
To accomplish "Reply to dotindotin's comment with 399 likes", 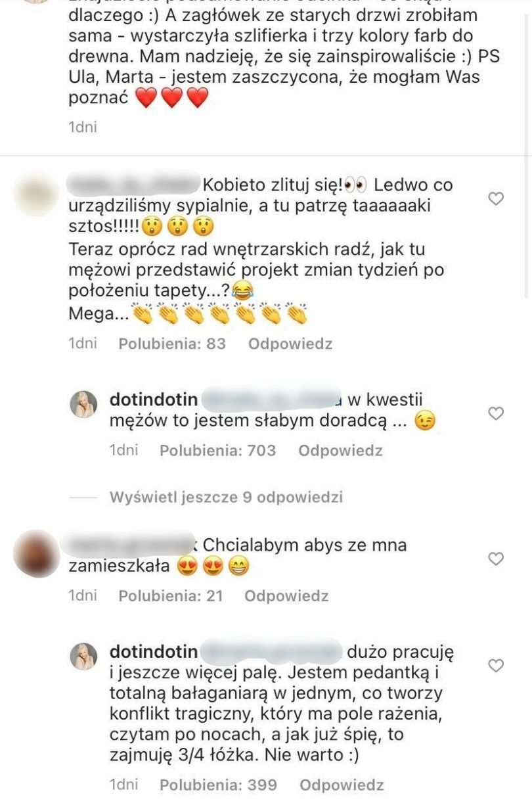I will [x=342, y=785].
